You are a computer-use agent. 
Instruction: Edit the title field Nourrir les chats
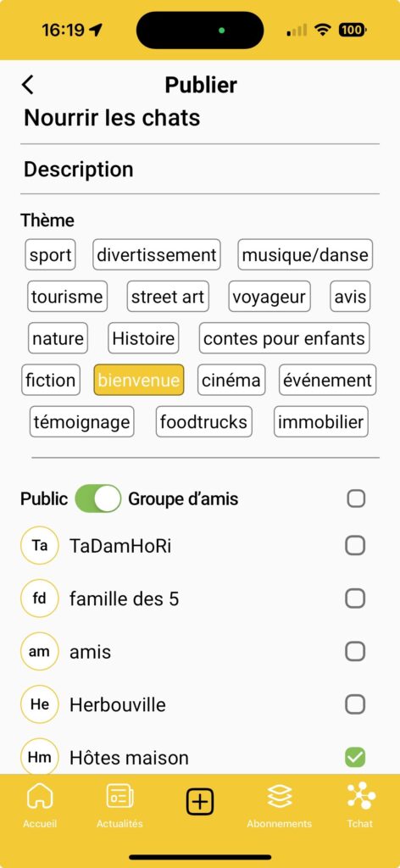pos(200,119)
